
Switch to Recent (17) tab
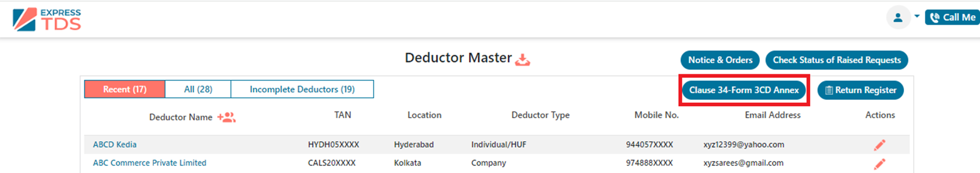click(x=125, y=89)
